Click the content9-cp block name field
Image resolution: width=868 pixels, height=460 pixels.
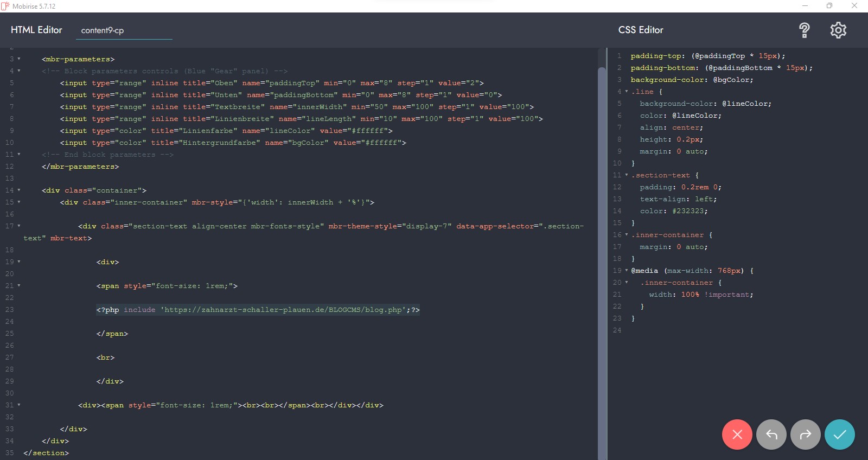[x=124, y=30]
